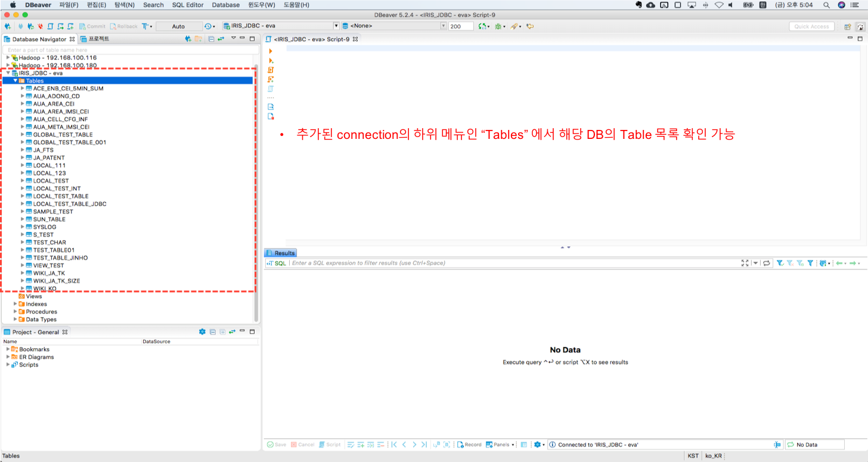Screen dimensions: 868x462
Task: Click the next row arrow in results toolbar
Action: click(x=414, y=445)
